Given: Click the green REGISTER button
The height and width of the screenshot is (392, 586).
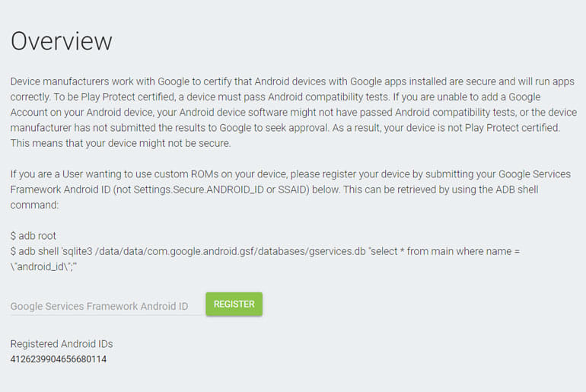Looking at the screenshot, I should (234, 304).
